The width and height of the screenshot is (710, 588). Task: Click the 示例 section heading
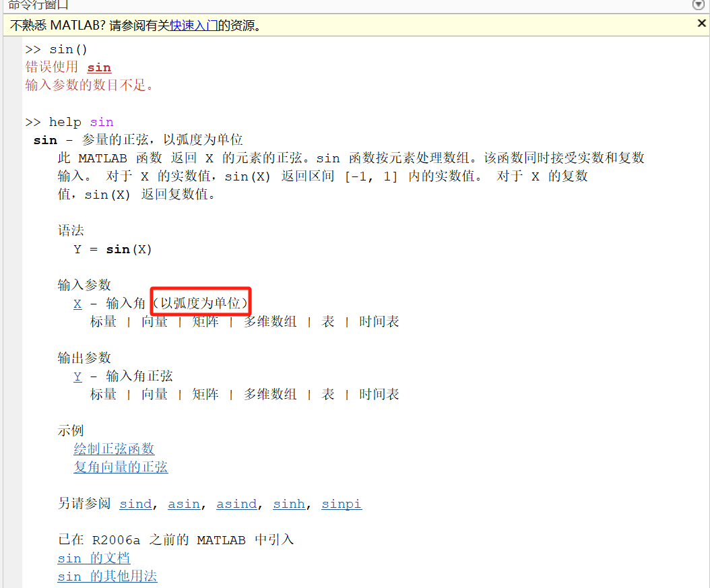click(x=71, y=430)
